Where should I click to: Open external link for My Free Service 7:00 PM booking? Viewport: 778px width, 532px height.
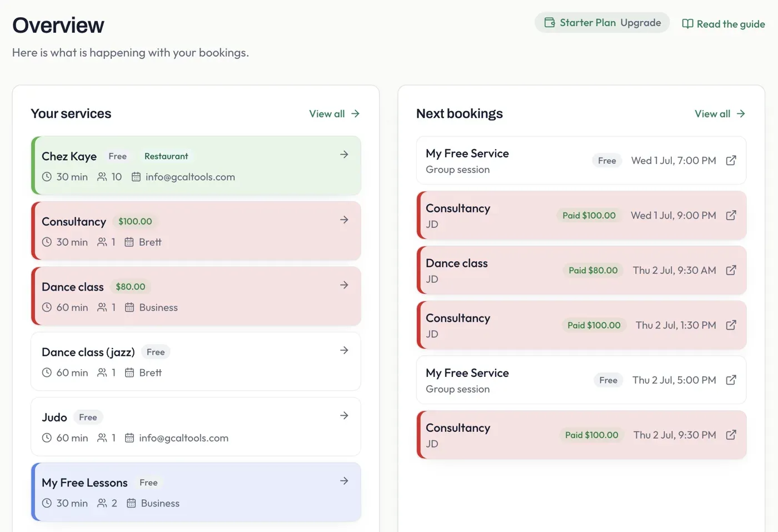pyautogui.click(x=731, y=161)
